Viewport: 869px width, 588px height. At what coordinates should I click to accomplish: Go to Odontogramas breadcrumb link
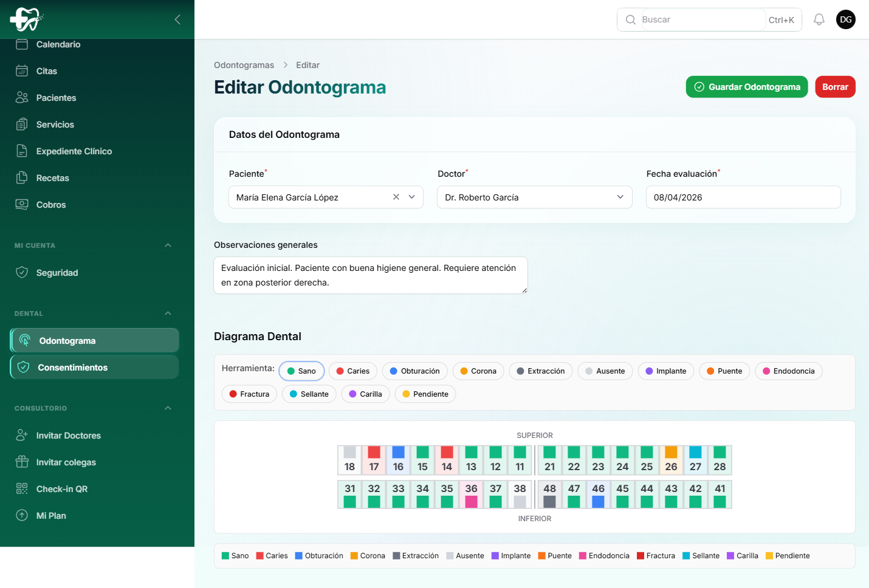coord(244,65)
